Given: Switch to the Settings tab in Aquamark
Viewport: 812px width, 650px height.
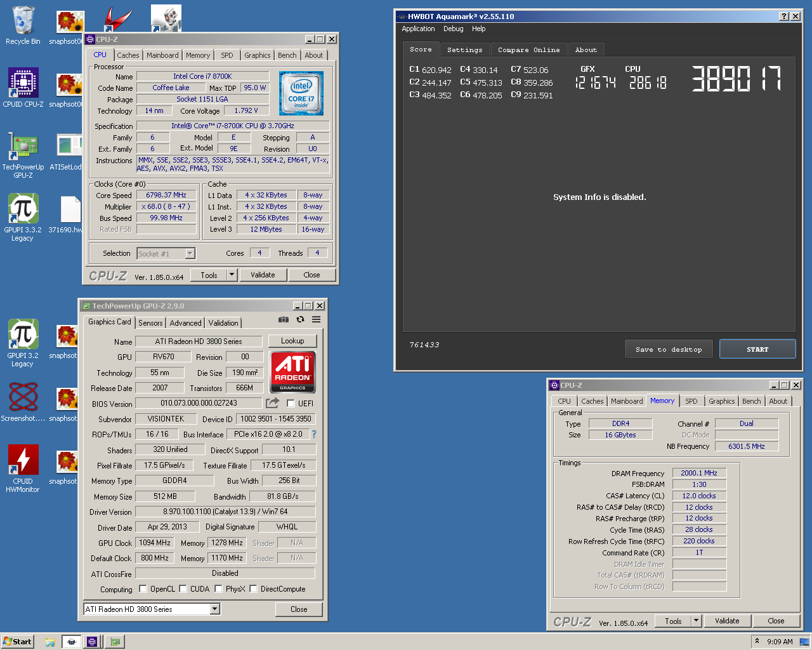Looking at the screenshot, I should pos(465,50).
